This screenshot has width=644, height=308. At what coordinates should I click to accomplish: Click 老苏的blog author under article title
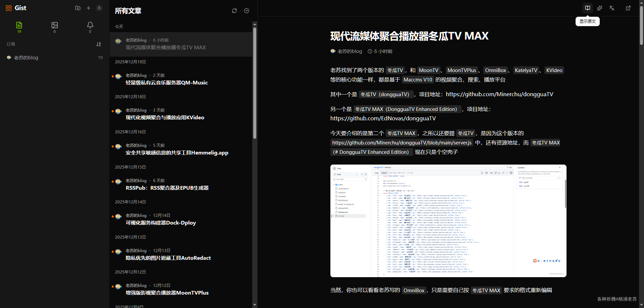click(346, 51)
